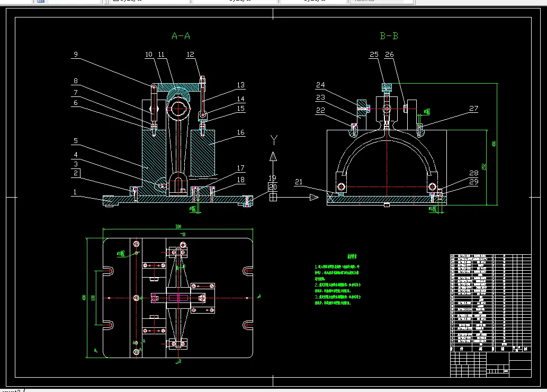Select part callout number 13
This screenshot has width=547, height=392.
[x=241, y=85]
